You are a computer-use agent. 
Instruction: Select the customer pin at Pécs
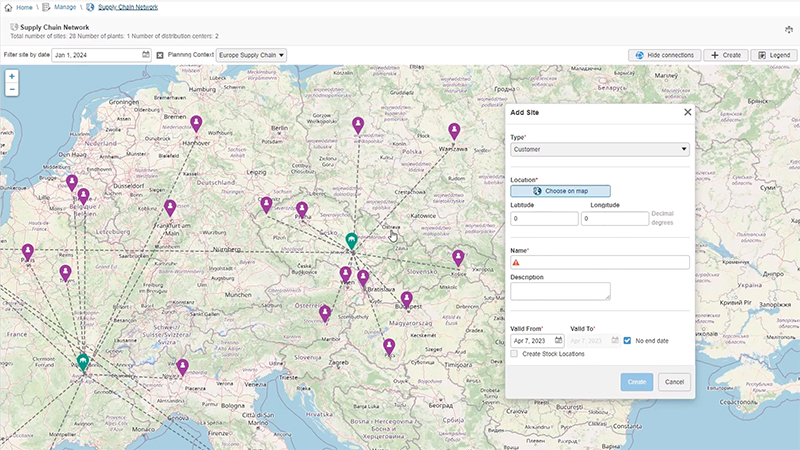tap(389, 347)
